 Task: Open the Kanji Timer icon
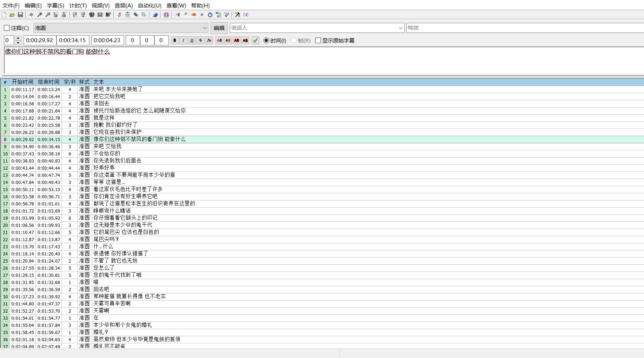(218, 15)
